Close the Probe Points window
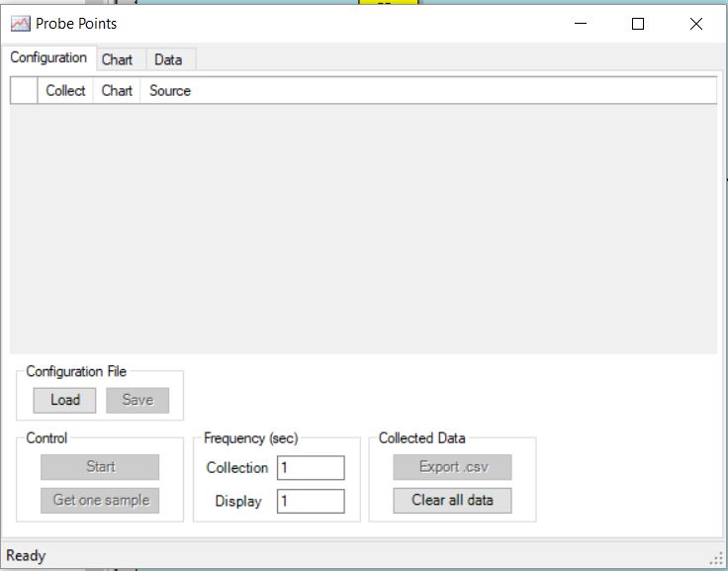This screenshot has width=728, height=571. [696, 23]
